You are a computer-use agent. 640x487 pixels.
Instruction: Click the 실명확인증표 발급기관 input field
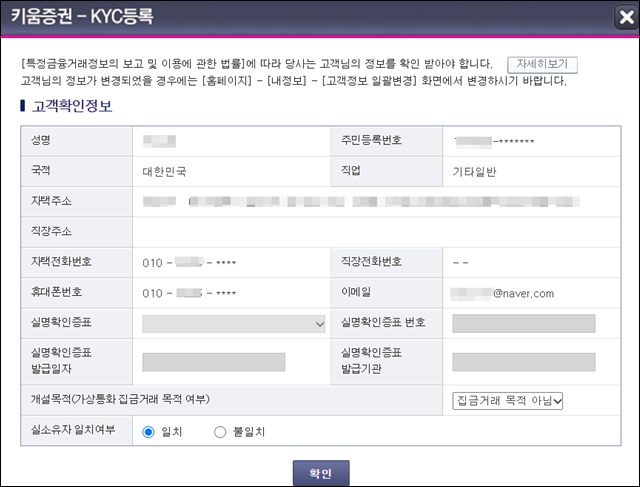click(x=524, y=362)
